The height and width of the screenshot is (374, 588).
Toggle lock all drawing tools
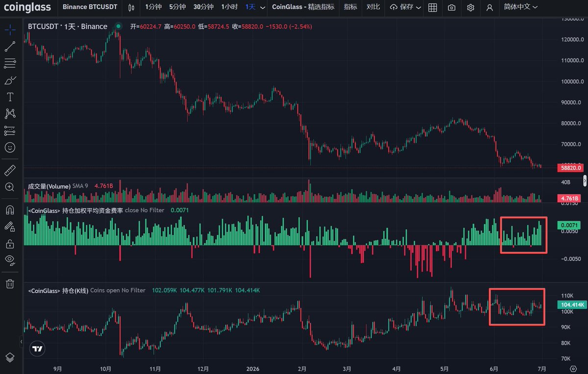coord(10,243)
